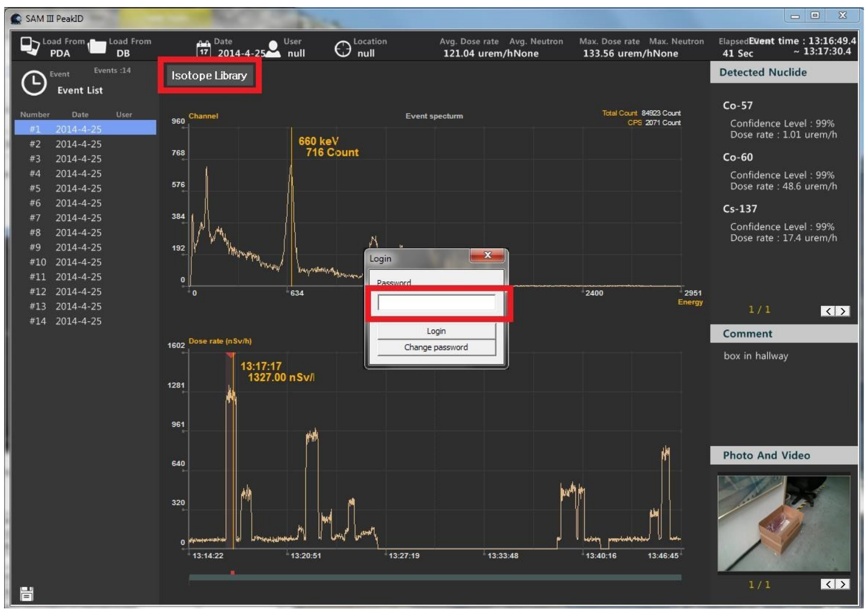Screen dimensions: 868x615
Task: Click the Date column header in Event List
Action: (x=80, y=114)
